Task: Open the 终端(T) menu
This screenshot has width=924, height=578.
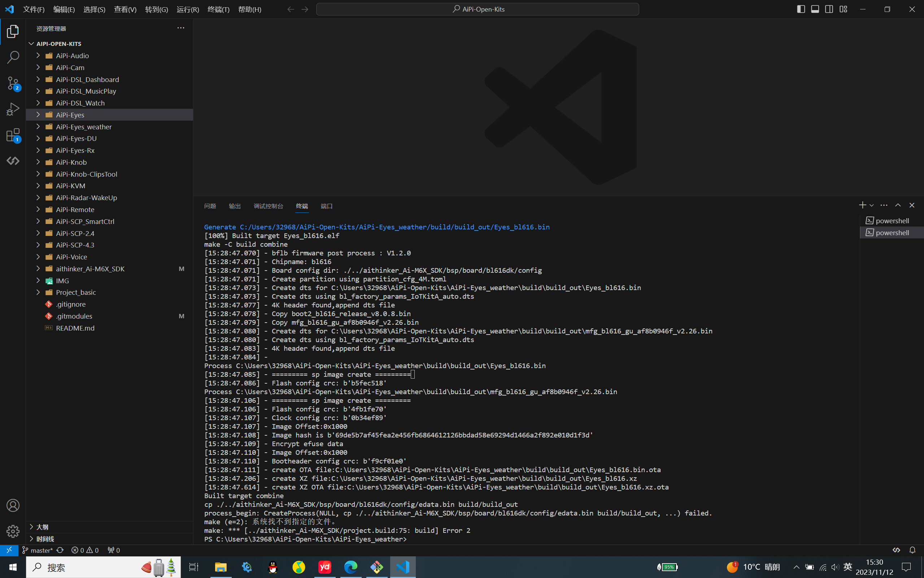Action: pos(218,9)
